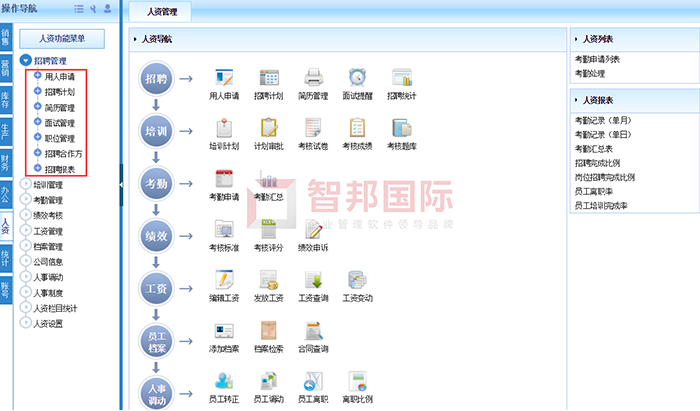Click the 人资功能菜单 button
The height and width of the screenshot is (411, 700).
point(62,39)
